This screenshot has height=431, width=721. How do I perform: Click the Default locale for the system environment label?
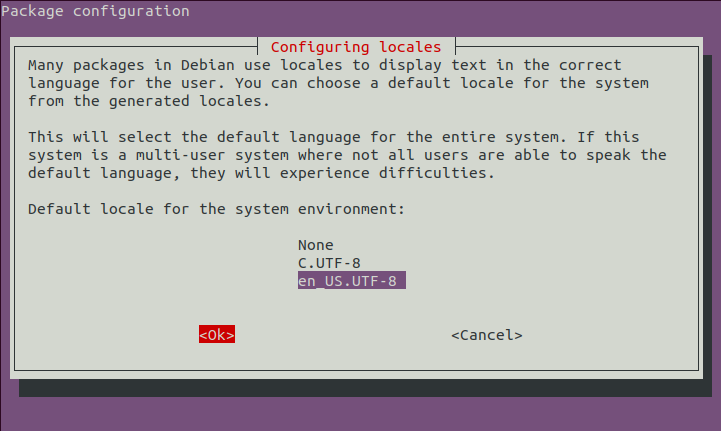pos(216,209)
